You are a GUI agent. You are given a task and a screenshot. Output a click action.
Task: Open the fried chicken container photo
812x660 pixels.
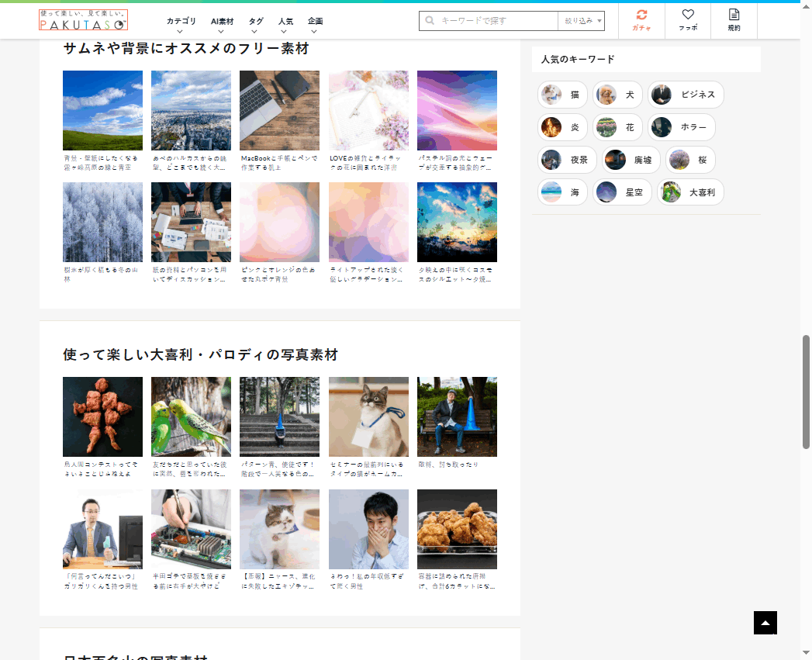[457, 529]
